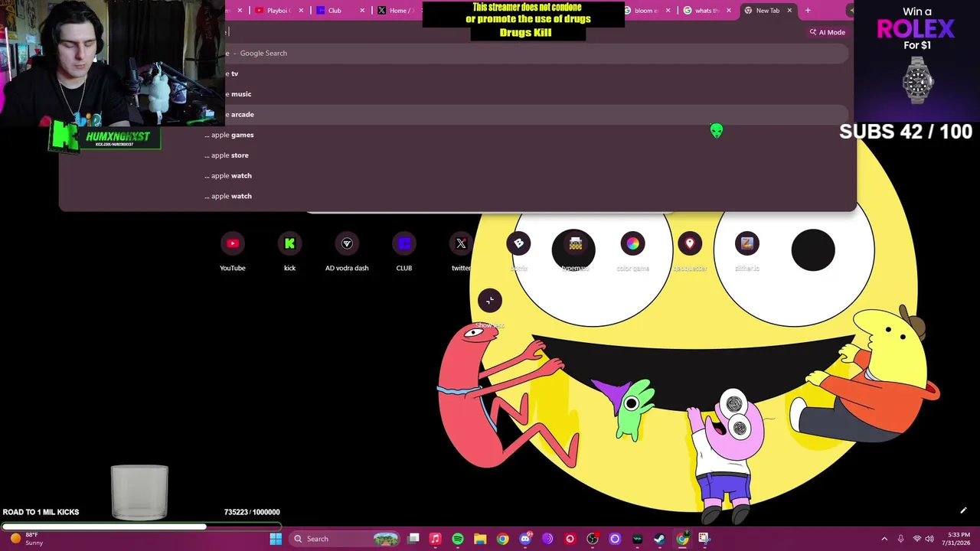
Task: Open the geoguesser shortcut
Action: (690, 251)
